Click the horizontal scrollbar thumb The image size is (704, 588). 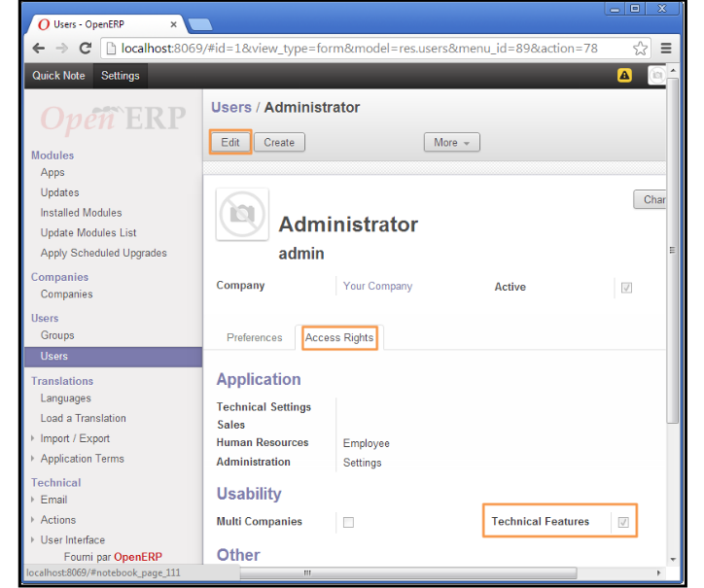click(408, 572)
